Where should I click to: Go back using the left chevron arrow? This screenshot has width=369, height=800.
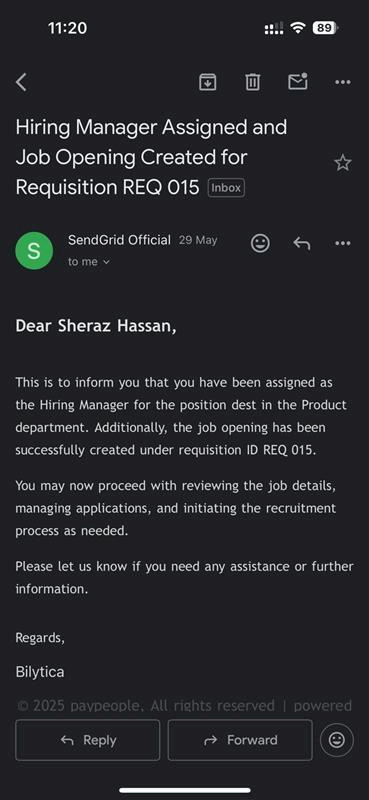pyautogui.click(x=21, y=82)
